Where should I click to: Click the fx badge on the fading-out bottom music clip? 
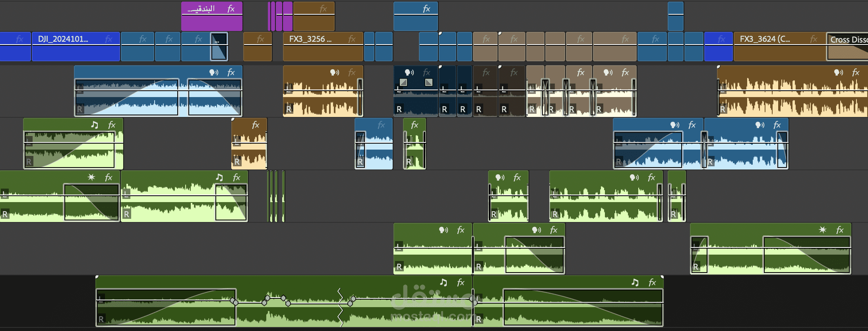(652, 282)
